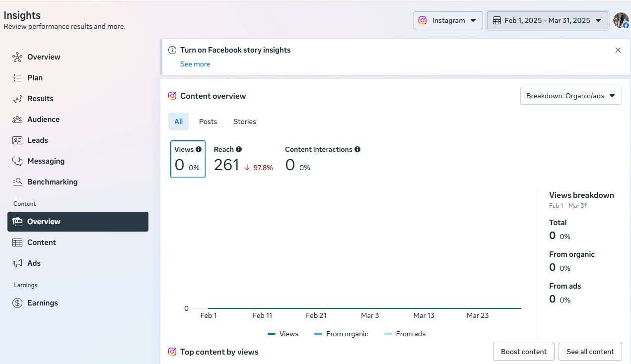Viewport: 631px width, 364px height.
Task: Click the info icon next to Views
Action: pyautogui.click(x=199, y=149)
